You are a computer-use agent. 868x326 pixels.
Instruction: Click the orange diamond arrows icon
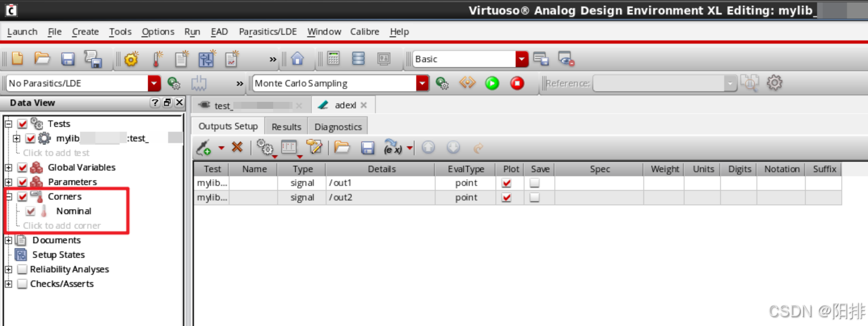coord(467,83)
